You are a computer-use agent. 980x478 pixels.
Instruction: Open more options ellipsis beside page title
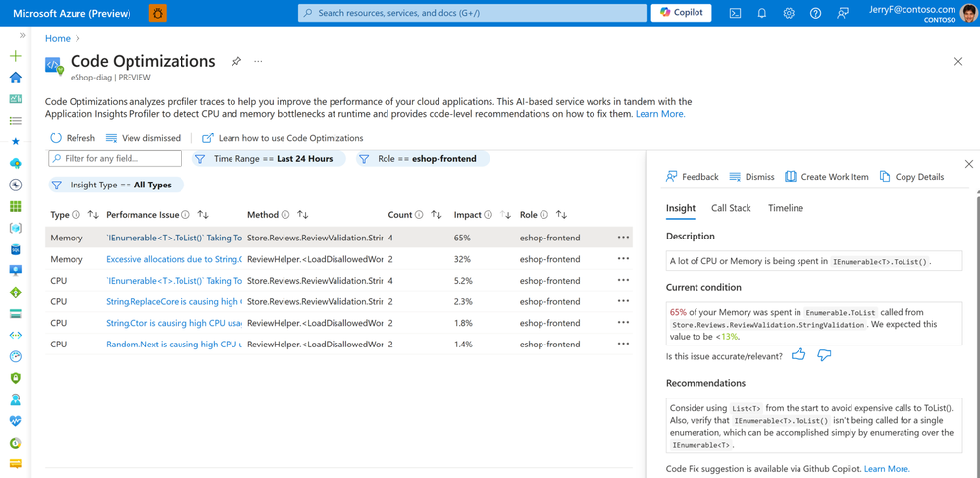tap(258, 61)
